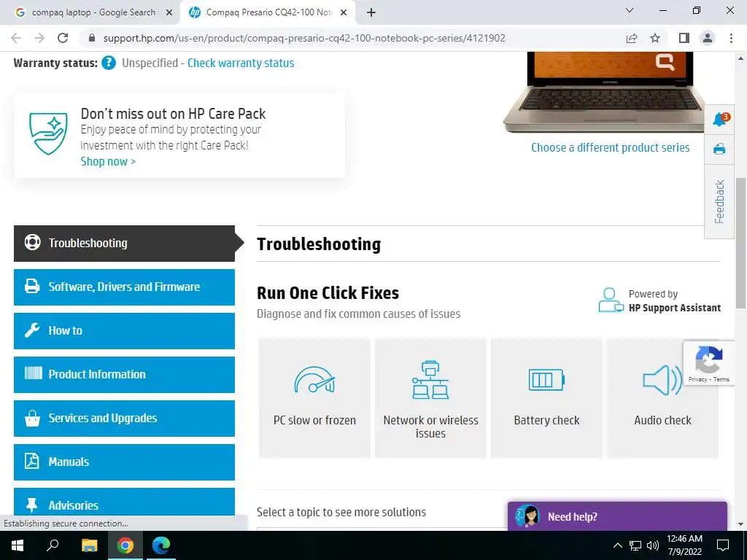Click the volume tray icon
The height and width of the screenshot is (560, 747).
click(653, 545)
